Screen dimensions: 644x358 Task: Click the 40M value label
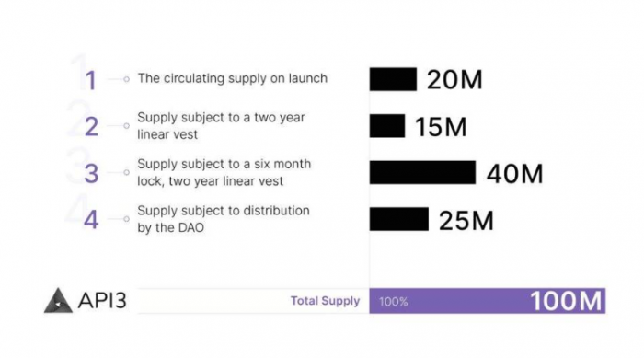pyautogui.click(x=514, y=173)
